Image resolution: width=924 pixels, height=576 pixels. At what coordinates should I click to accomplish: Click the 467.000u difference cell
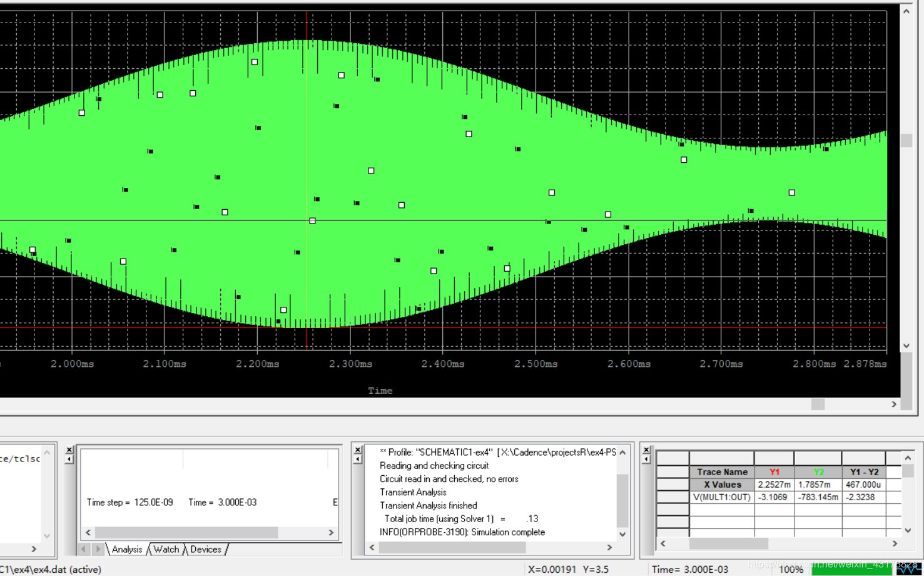[864, 485]
